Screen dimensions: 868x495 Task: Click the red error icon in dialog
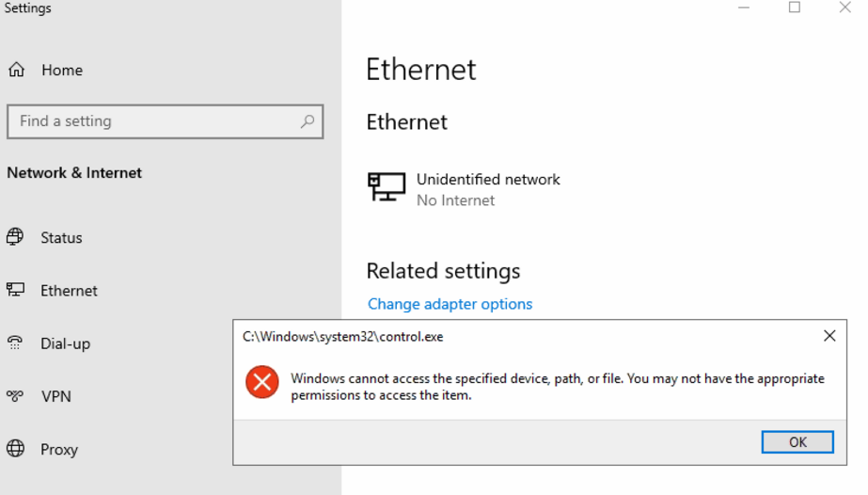click(x=261, y=382)
